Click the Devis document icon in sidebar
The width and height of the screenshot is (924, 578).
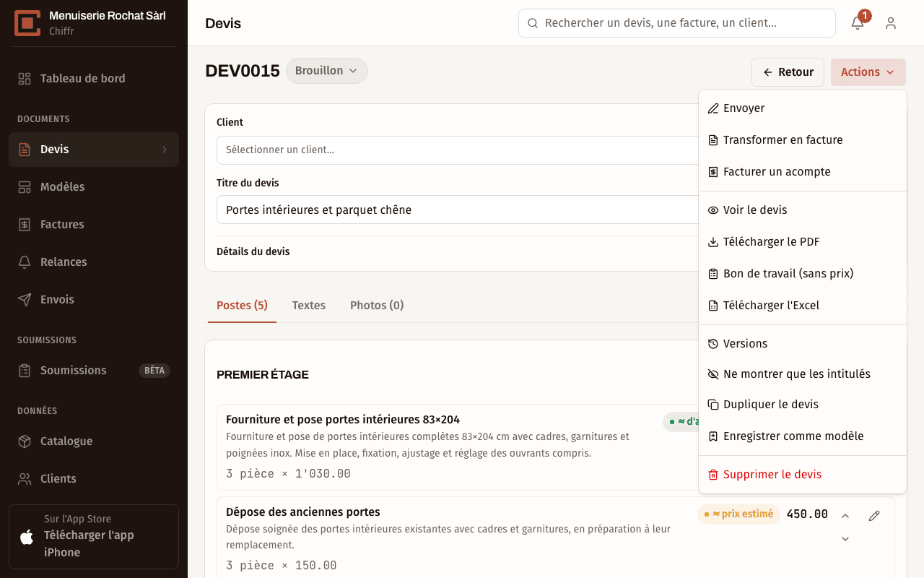coord(25,150)
